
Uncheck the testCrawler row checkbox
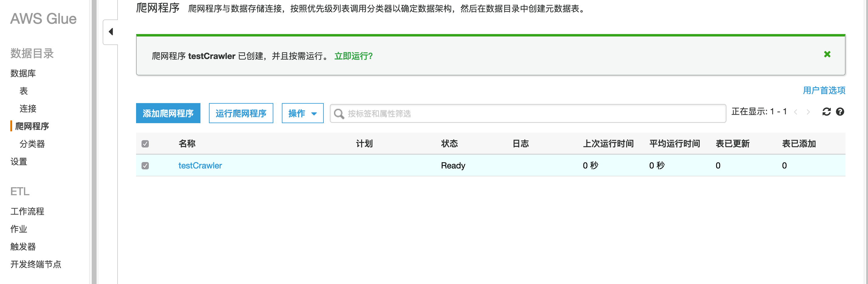click(x=145, y=166)
